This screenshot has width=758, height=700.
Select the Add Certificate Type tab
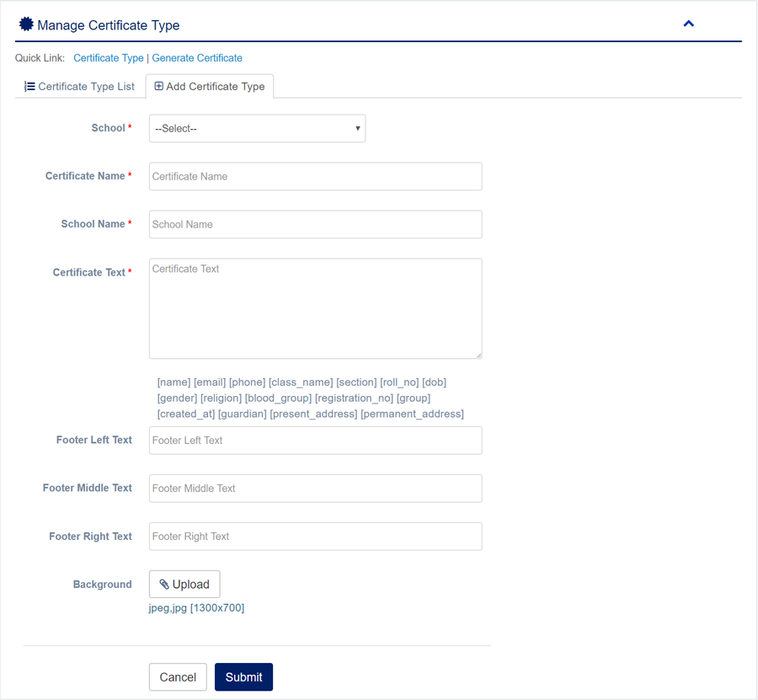[x=210, y=87]
